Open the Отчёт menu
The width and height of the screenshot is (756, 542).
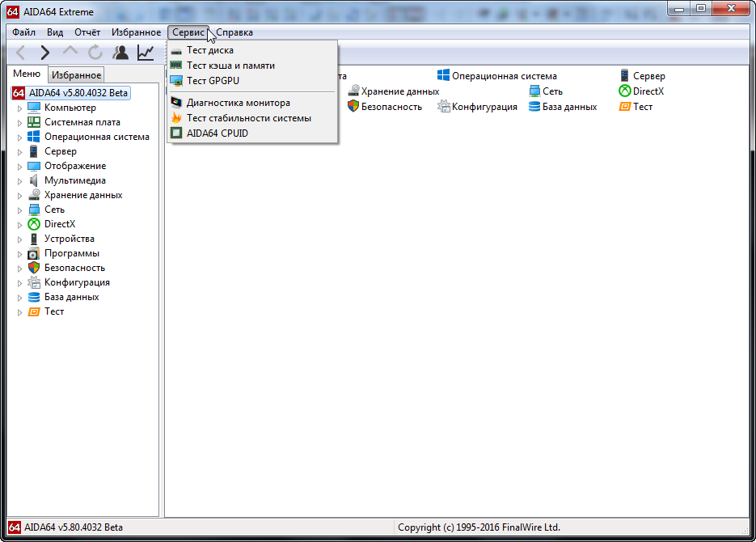pyautogui.click(x=87, y=32)
